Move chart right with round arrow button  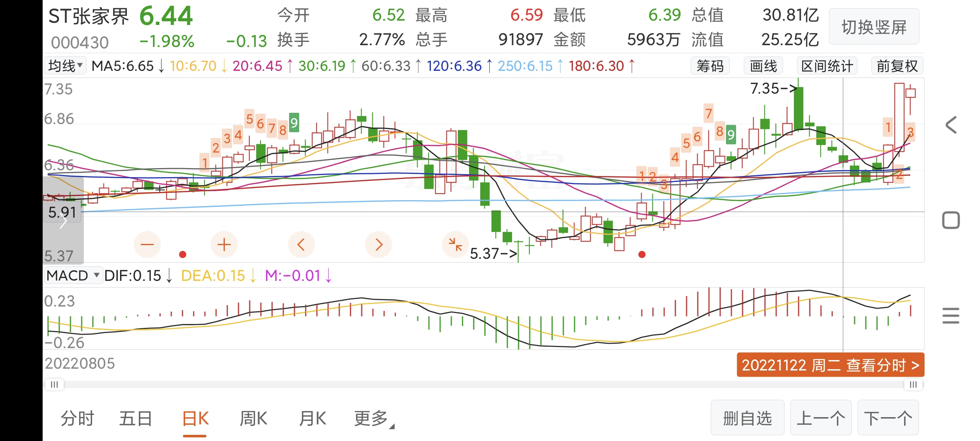378,245
